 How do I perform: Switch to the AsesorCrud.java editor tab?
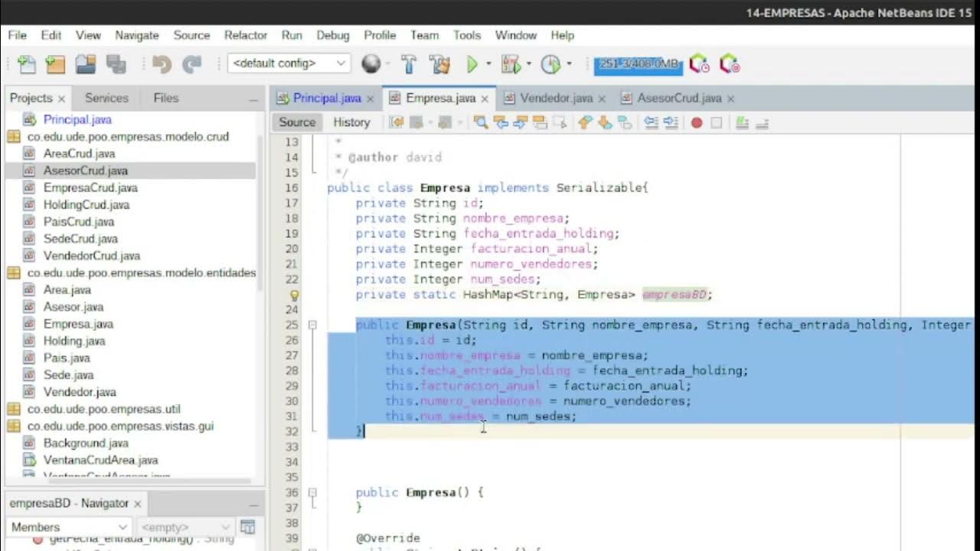point(679,98)
